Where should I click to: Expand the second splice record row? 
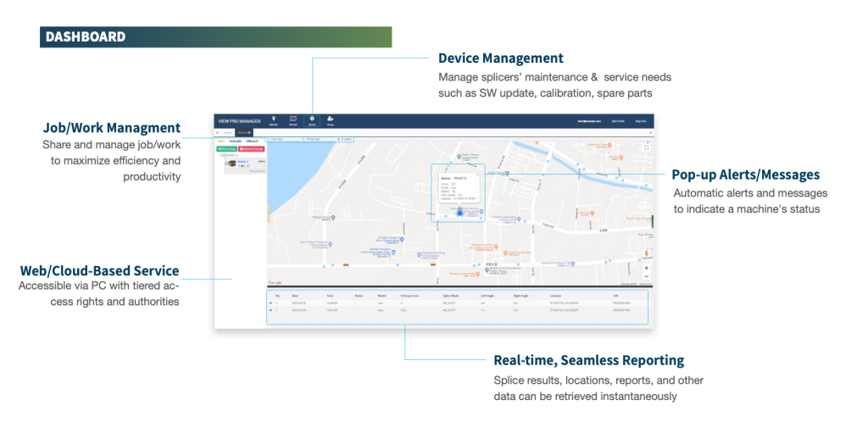(x=270, y=310)
